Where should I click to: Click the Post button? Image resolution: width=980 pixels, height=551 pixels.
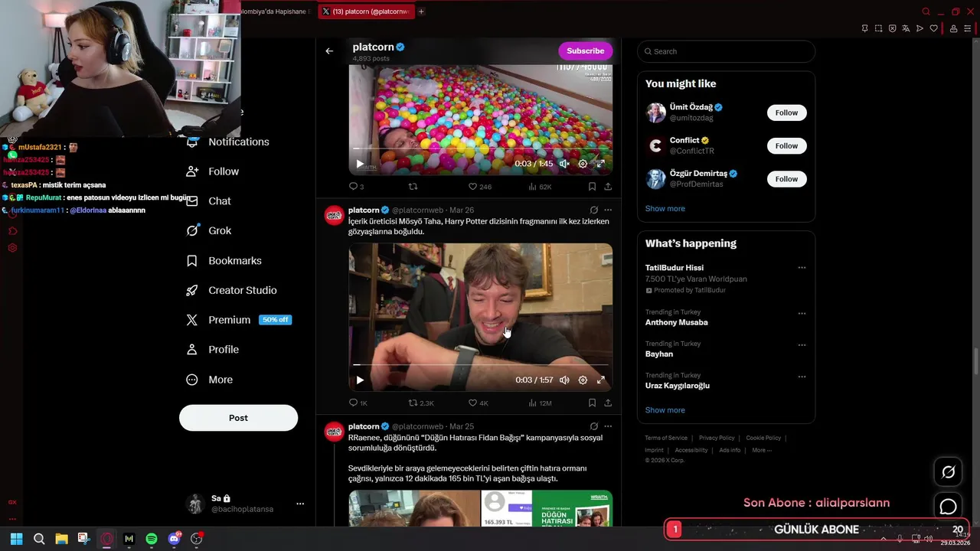click(238, 418)
